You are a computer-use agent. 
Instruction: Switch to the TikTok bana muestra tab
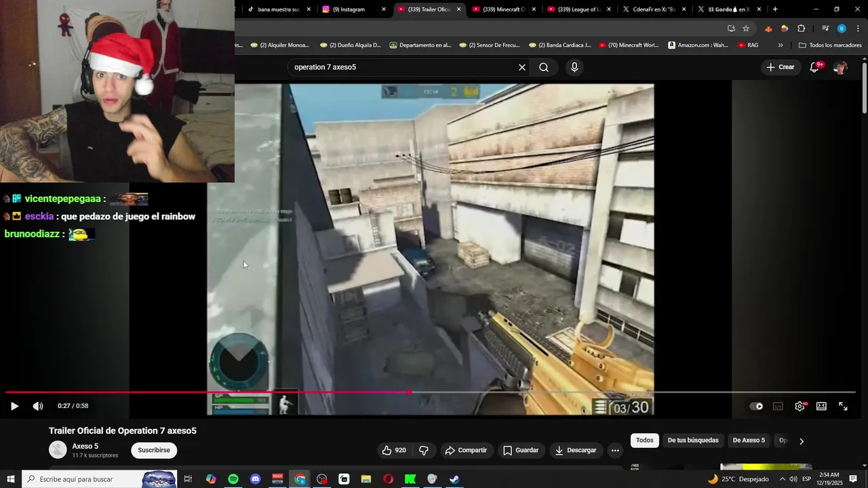[278, 9]
